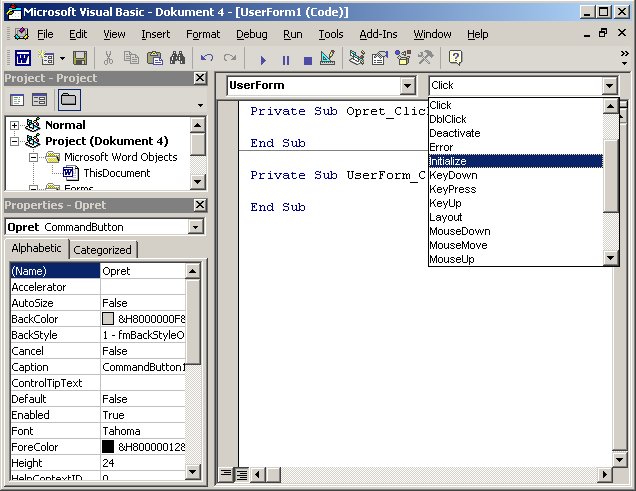Expand the Normal project node
The height and width of the screenshot is (491, 636).
tap(15, 125)
